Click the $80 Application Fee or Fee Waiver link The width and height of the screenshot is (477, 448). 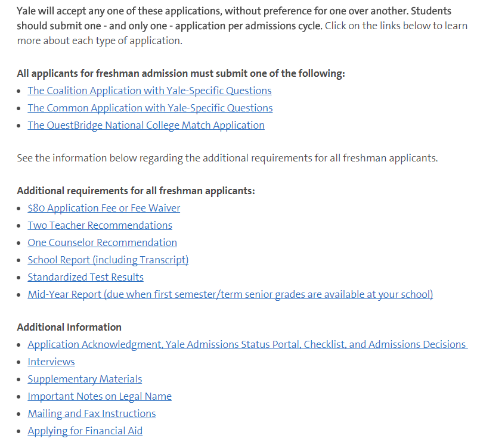tap(104, 208)
